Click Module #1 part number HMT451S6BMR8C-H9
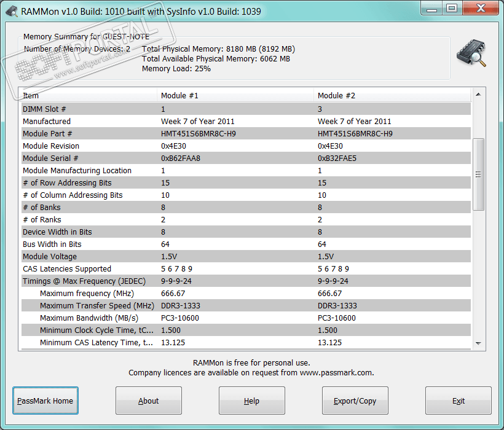The image size is (504, 430). [199, 133]
